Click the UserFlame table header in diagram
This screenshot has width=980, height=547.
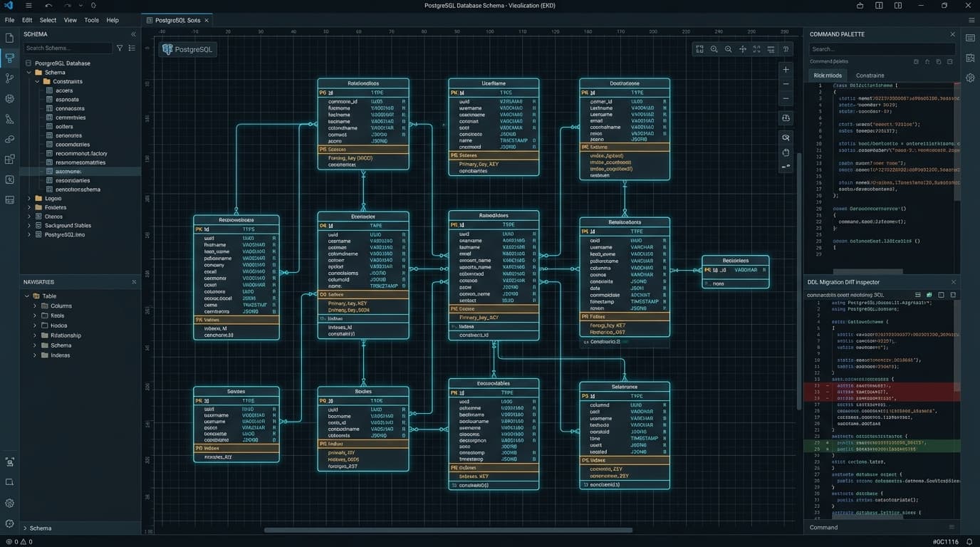[494, 83]
